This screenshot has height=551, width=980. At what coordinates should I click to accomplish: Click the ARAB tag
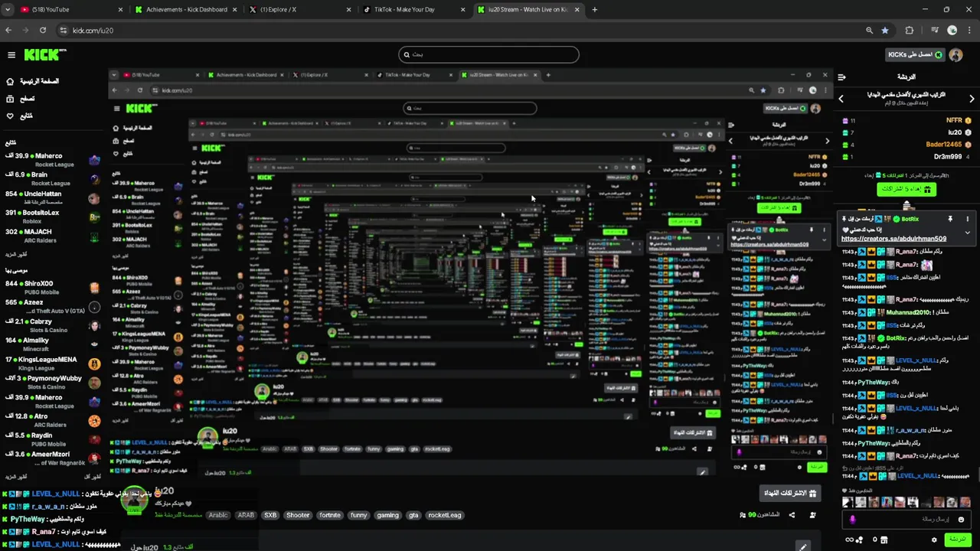pos(246,515)
